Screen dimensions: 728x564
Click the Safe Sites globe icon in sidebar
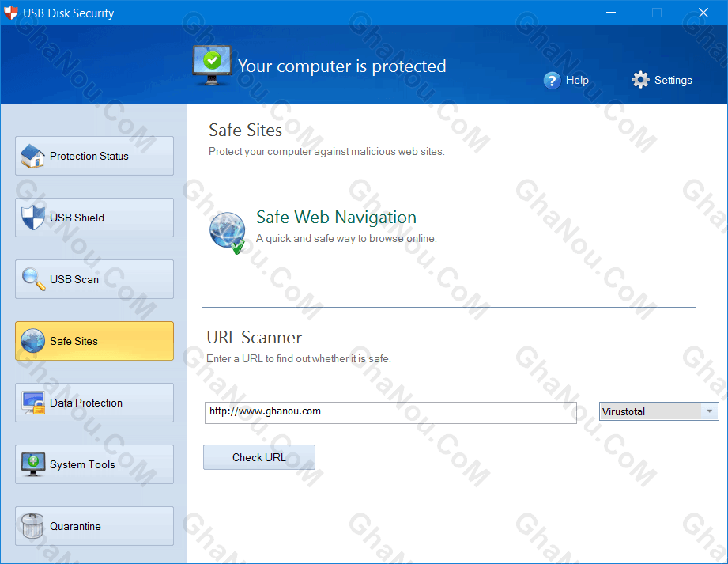click(32, 341)
